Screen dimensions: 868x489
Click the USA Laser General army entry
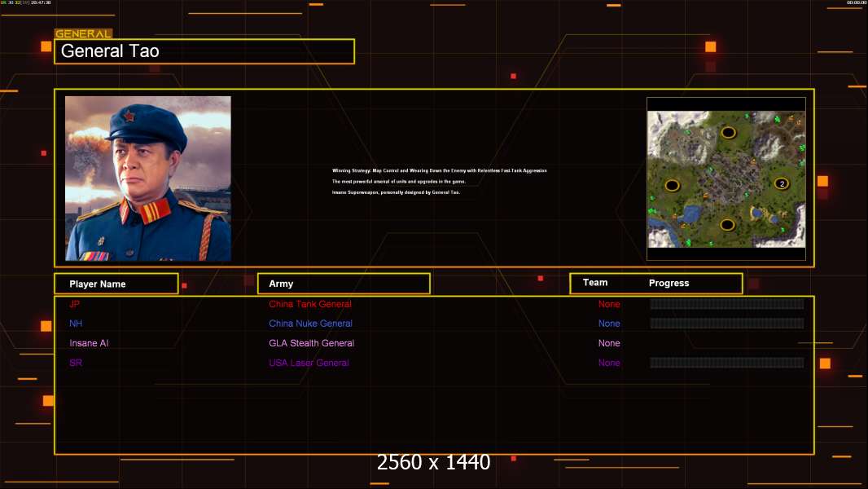pyautogui.click(x=309, y=363)
